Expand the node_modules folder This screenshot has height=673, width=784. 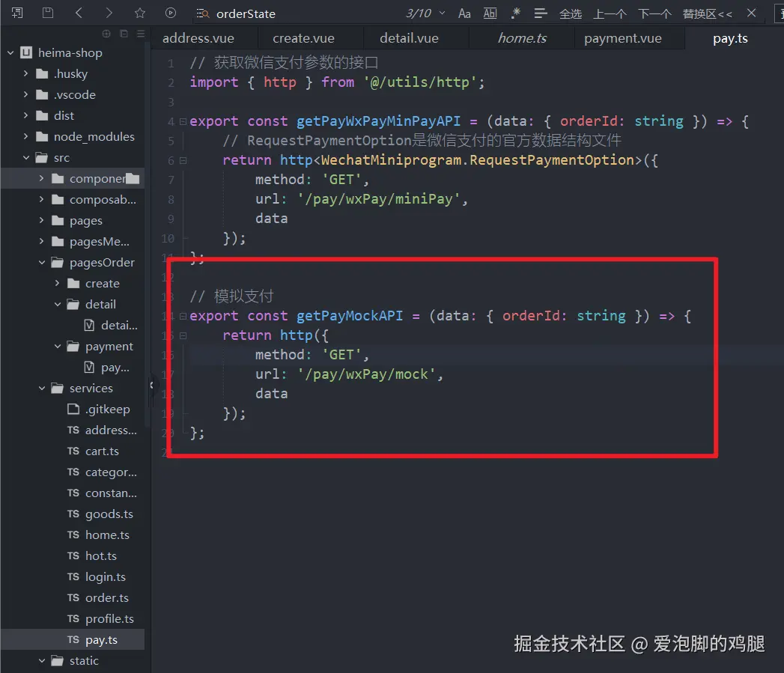point(26,136)
